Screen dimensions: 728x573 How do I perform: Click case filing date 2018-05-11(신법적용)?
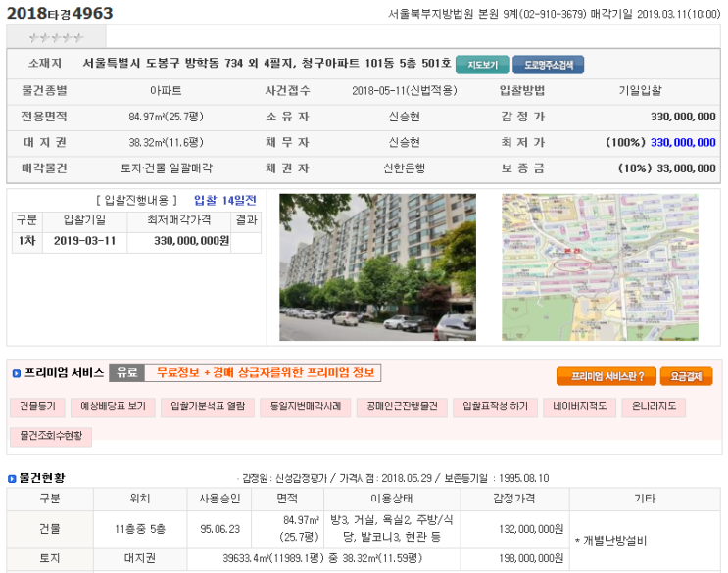[405, 90]
